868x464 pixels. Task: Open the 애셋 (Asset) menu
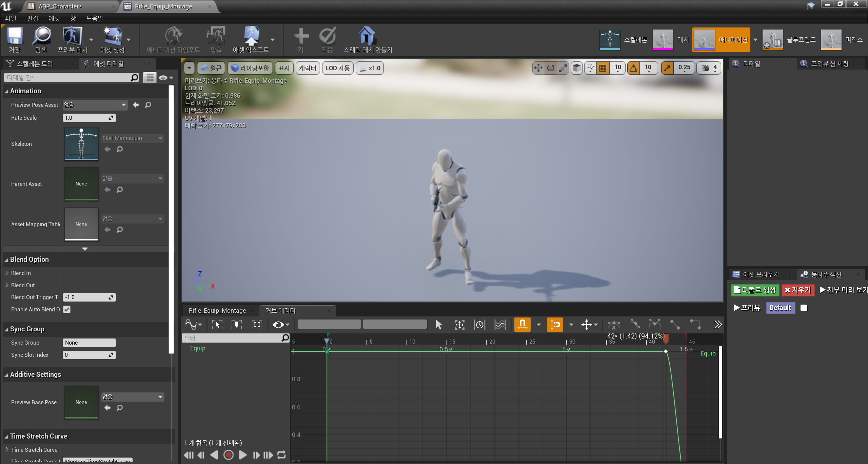click(x=54, y=18)
